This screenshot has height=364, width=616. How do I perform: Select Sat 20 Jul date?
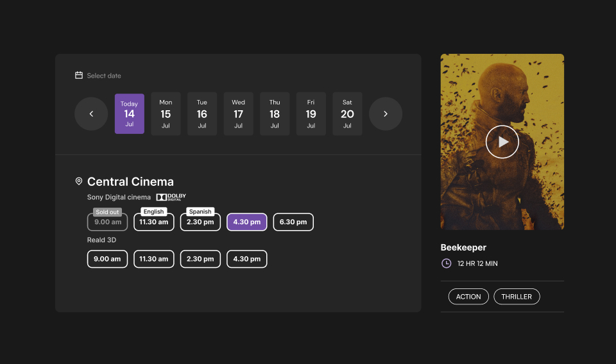[x=347, y=114]
